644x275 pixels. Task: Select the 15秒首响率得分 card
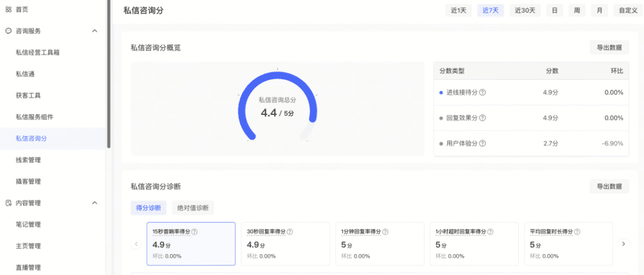(191, 244)
